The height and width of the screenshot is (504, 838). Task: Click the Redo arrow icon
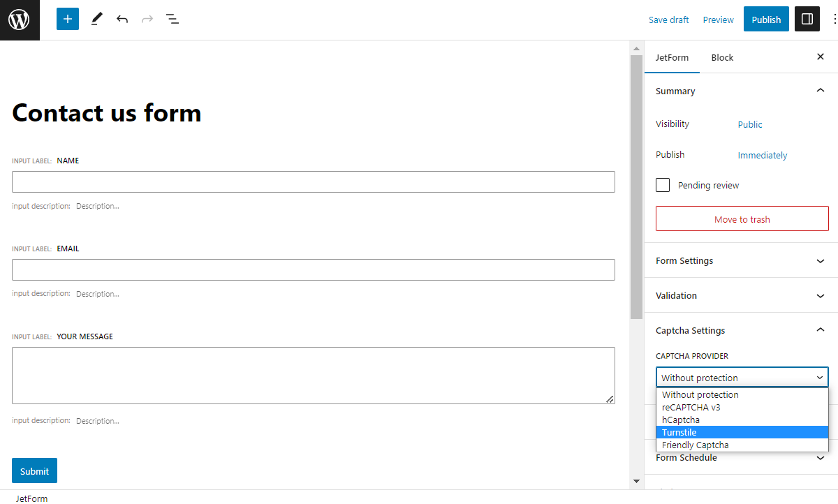pyautogui.click(x=147, y=19)
